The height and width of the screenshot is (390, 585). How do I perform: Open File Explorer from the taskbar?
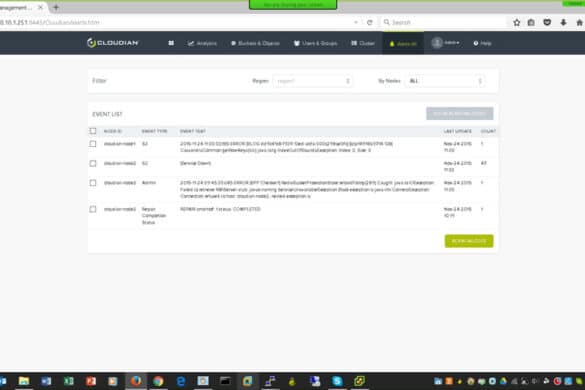coord(24,381)
